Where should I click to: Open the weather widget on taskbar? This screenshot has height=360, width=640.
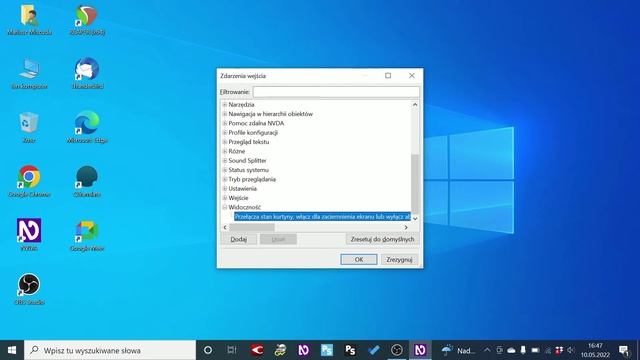pyautogui.click(x=458, y=350)
